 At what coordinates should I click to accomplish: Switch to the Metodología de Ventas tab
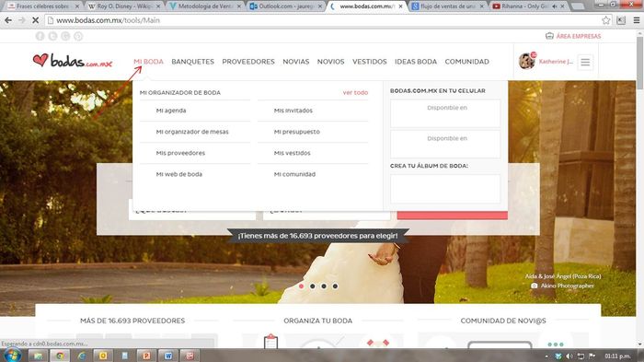[205, 6]
